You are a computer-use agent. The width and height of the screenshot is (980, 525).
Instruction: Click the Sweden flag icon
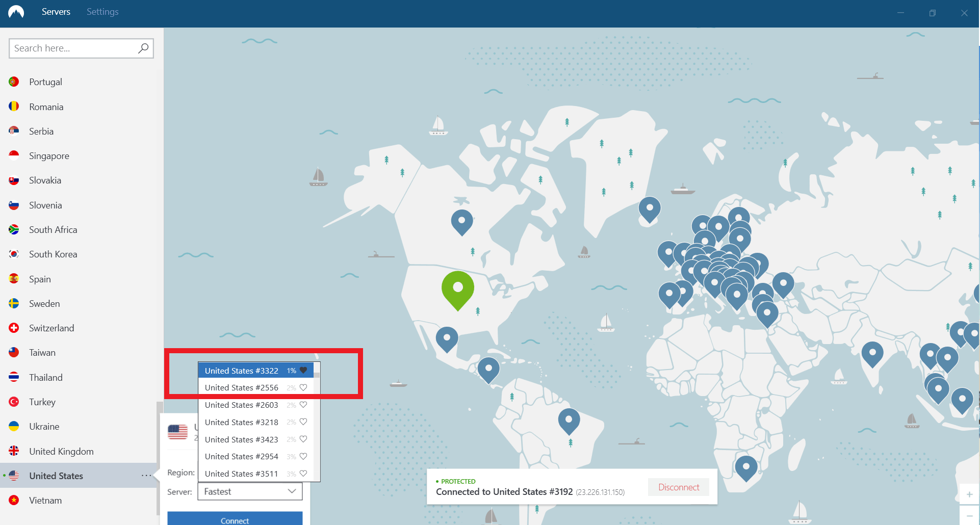(x=14, y=303)
